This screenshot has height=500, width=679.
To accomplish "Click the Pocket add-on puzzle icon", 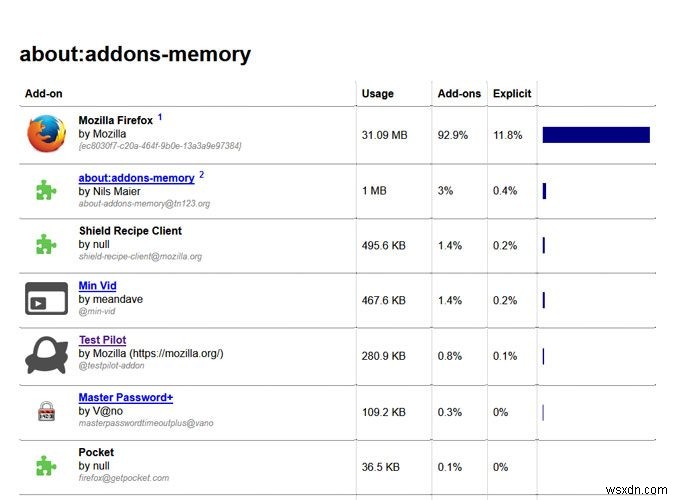I will 45,466.
